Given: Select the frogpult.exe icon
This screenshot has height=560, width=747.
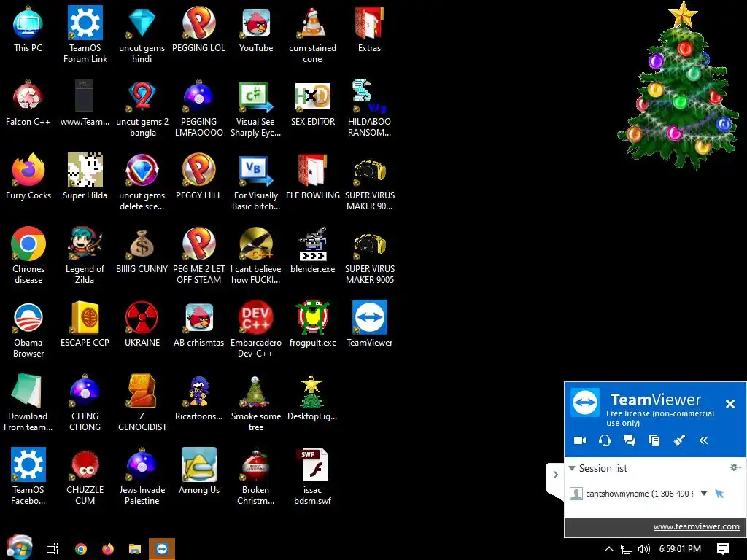Looking at the screenshot, I should point(312,323).
